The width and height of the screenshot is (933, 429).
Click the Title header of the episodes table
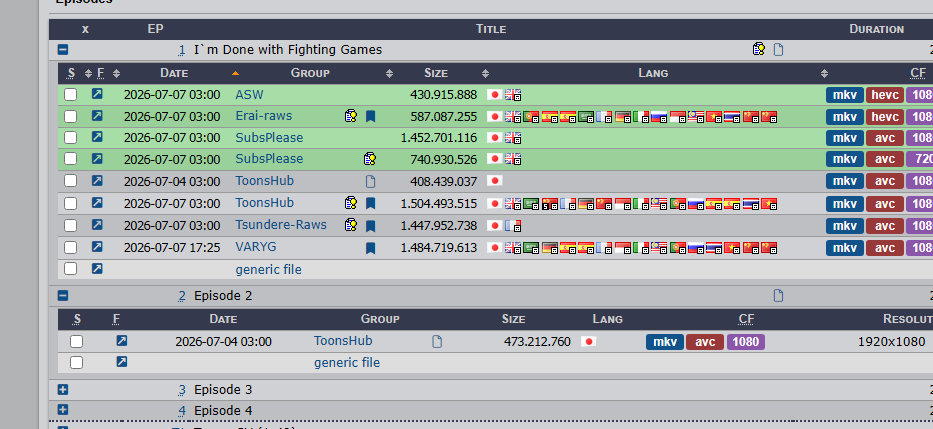tap(491, 29)
